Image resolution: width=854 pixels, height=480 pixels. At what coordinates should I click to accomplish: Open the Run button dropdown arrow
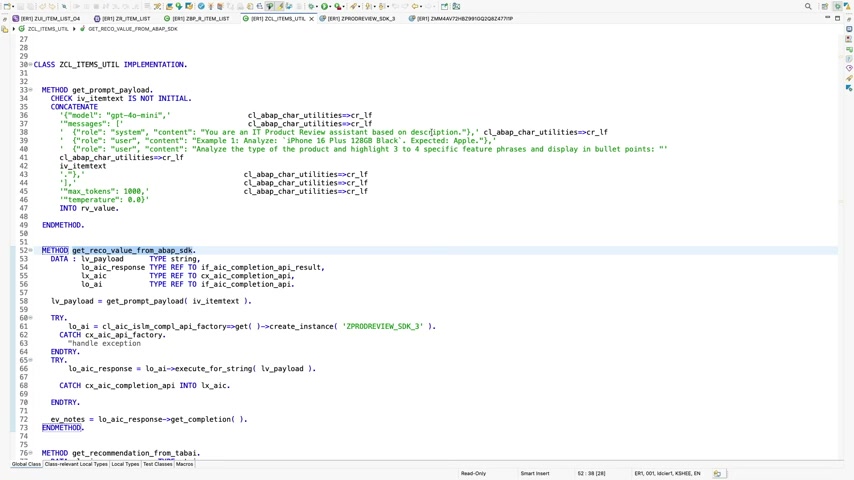pos(330,7)
